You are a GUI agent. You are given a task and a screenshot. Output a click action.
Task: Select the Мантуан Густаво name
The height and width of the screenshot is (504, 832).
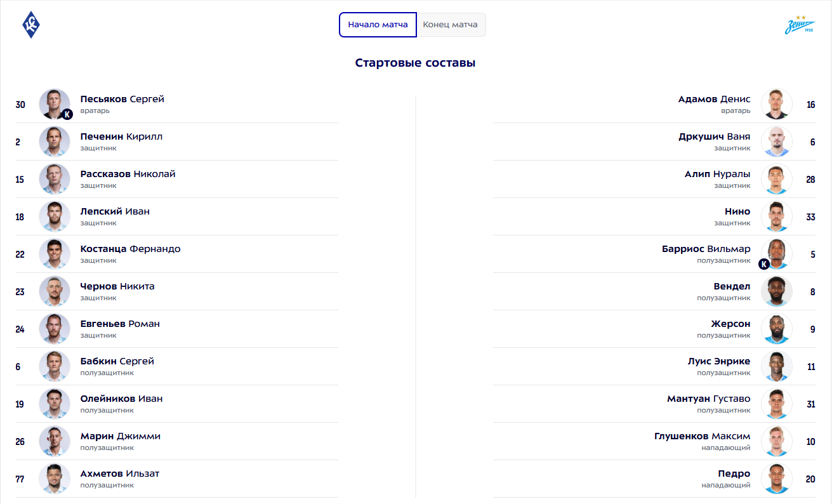click(x=708, y=399)
